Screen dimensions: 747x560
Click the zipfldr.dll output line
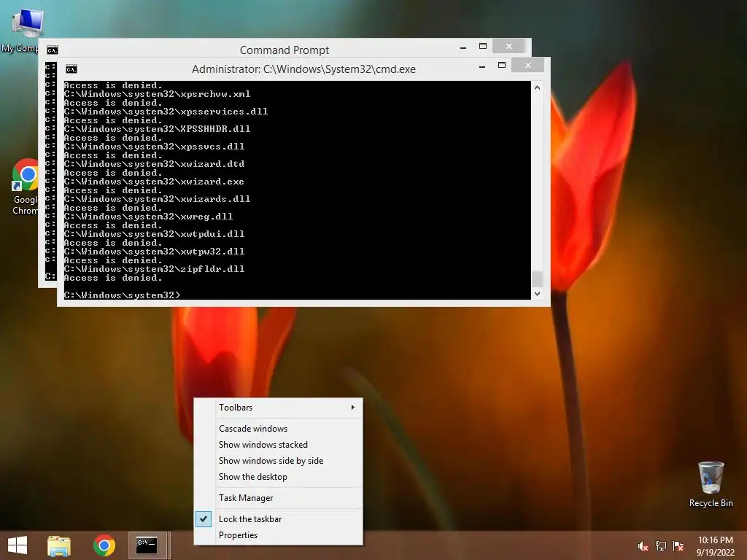(x=155, y=269)
